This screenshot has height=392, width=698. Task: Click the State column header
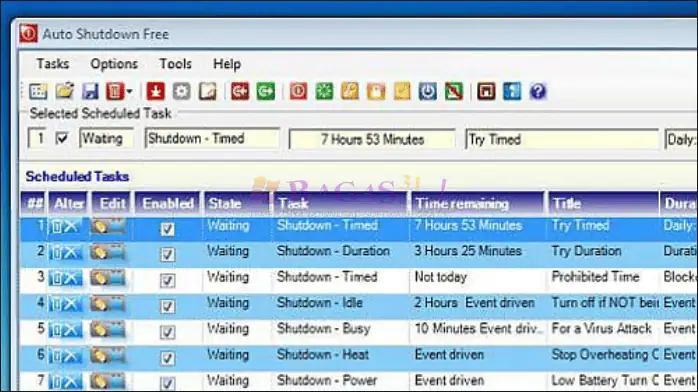pos(236,204)
